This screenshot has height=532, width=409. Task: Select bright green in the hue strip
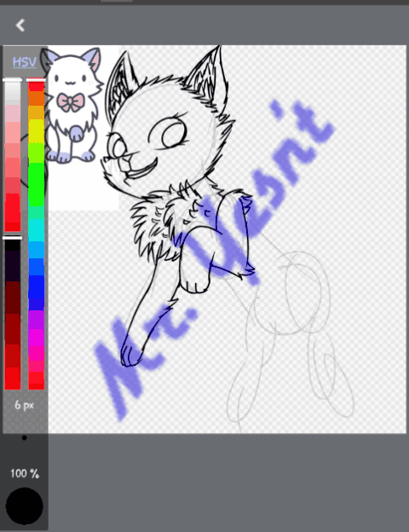[x=37, y=183]
